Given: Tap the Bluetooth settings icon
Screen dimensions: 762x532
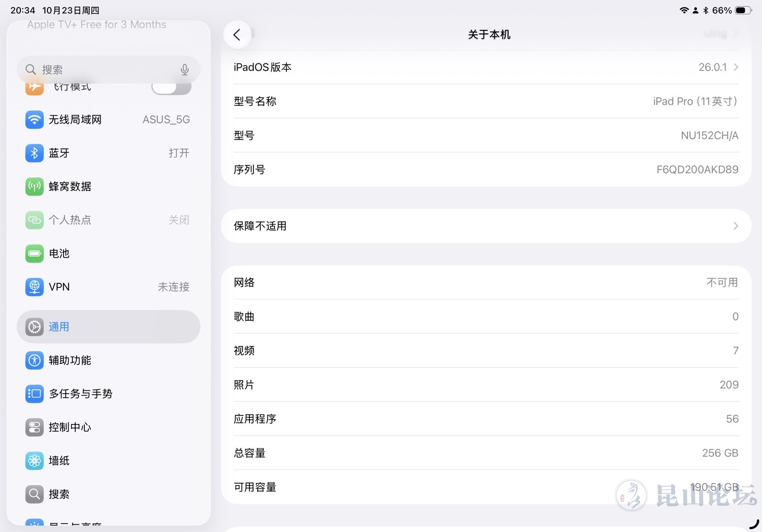Looking at the screenshot, I should click(x=34, y=153).
